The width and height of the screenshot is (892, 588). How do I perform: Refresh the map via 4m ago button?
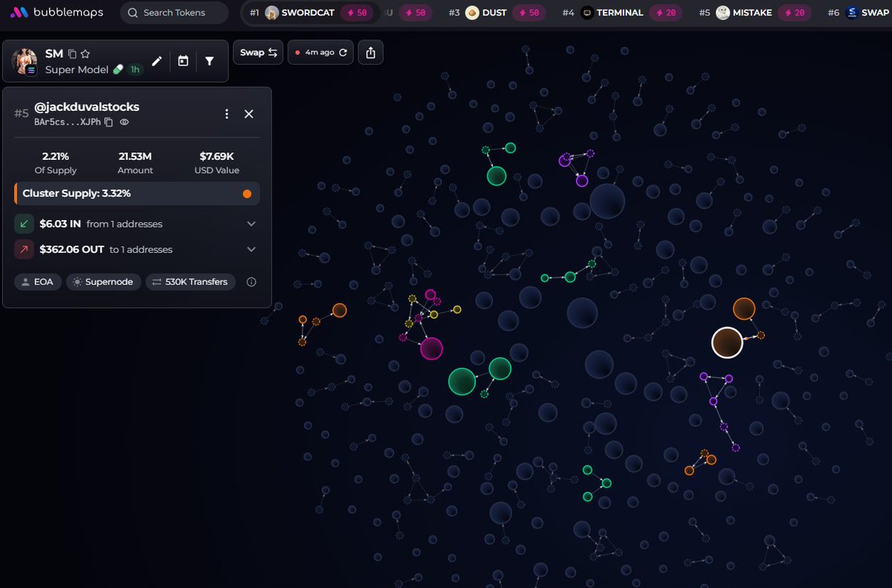click(320, 52)
